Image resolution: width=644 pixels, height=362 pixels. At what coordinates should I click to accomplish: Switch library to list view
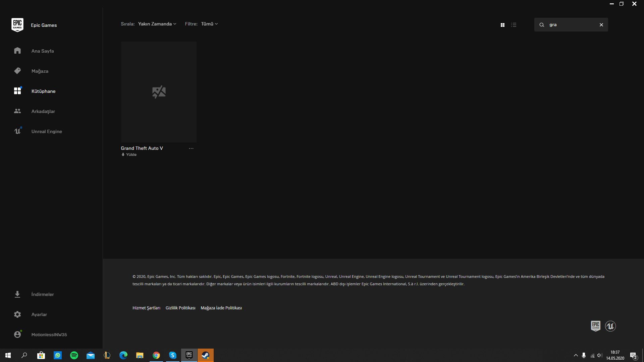pyautogui.click(x=514, y=25)
